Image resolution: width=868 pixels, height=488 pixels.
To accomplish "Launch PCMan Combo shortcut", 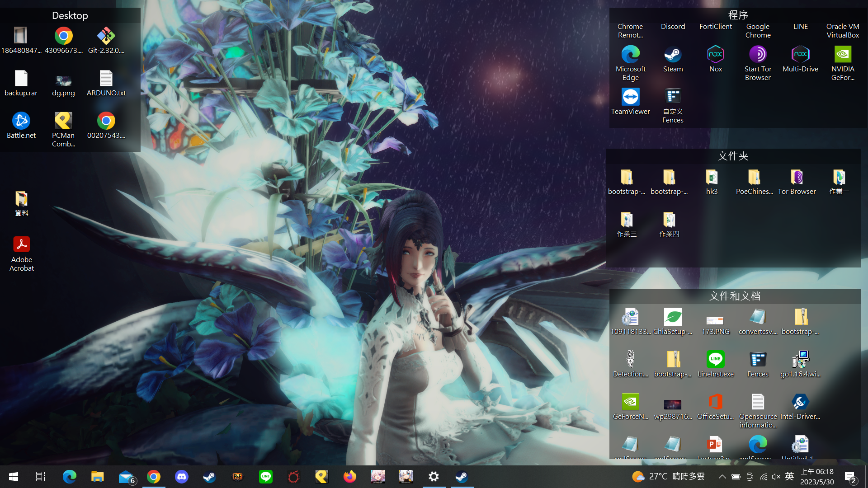I will click(63, 130).
